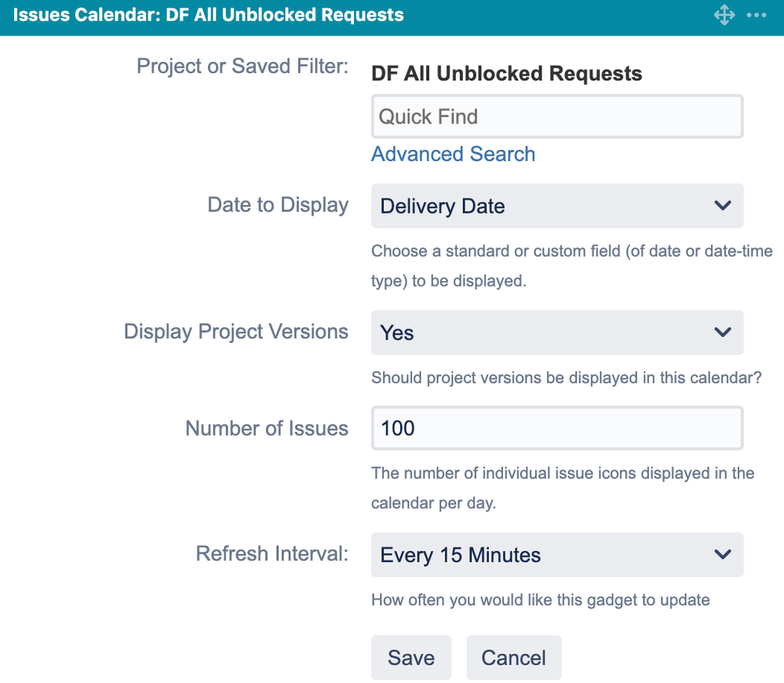The image size is (784, 683).
Task: Click the bold 'DF All Unblocked Requests' filter name
Action: 506,74
